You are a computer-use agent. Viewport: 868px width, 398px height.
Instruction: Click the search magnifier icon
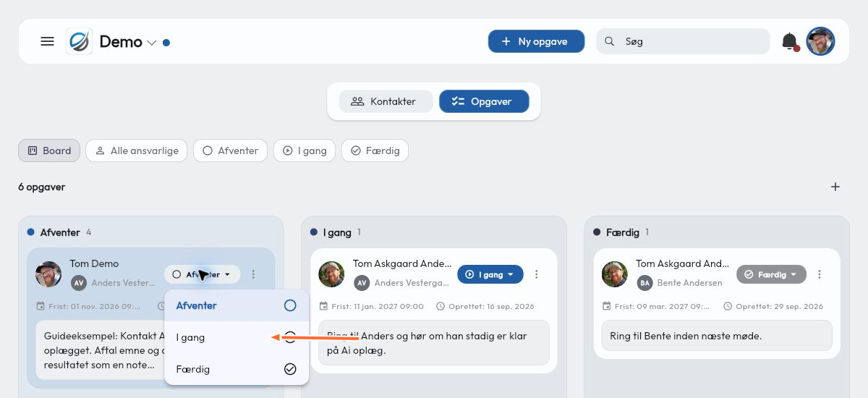pos(610,41)
